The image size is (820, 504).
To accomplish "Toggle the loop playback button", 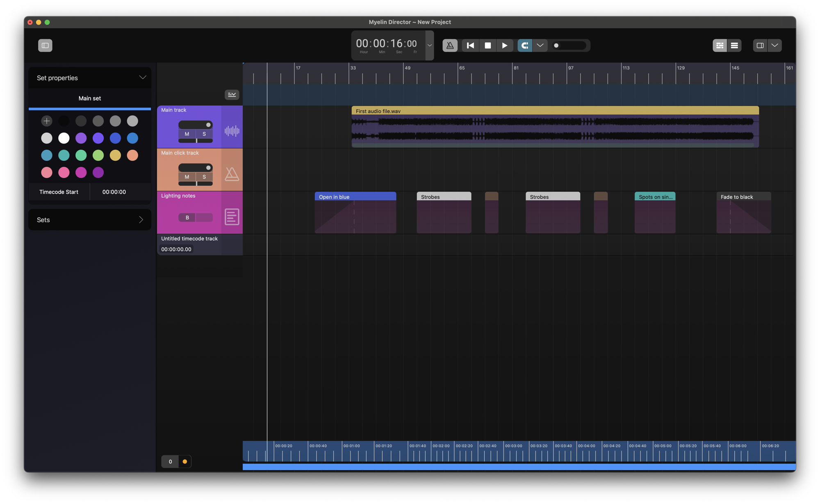I will point(524,46).
